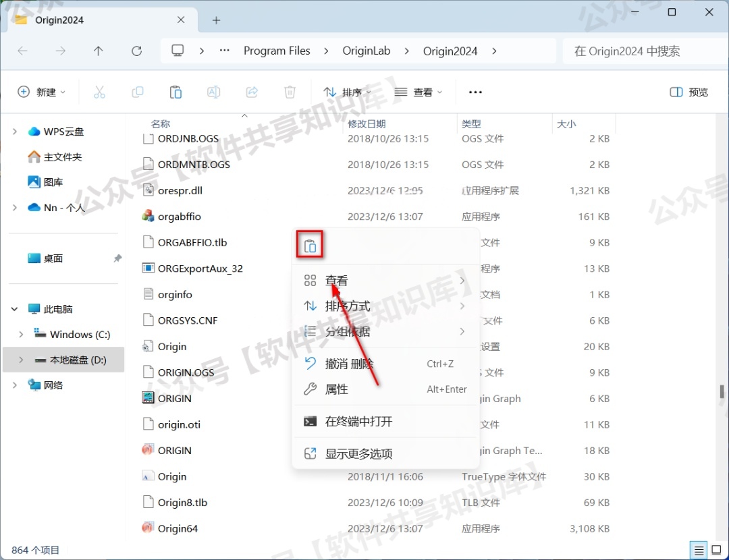Collapse the 此电脑 tree node
Viewport: 729px width, 560px height.
click(x=15, y=308)
